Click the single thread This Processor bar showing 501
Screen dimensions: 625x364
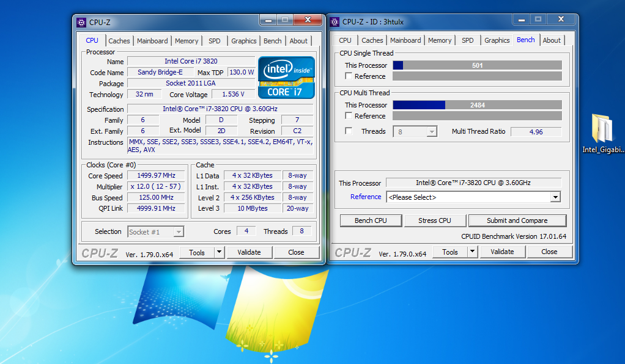(x=478, y=65)
